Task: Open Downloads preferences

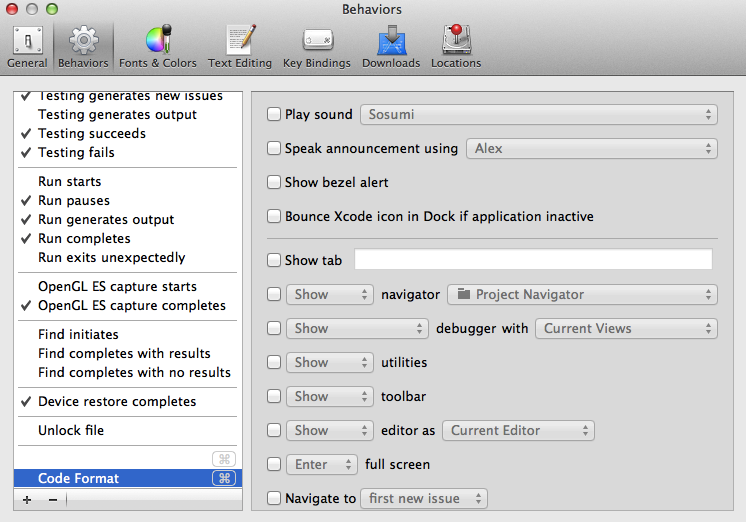Action: pos(391,47)
